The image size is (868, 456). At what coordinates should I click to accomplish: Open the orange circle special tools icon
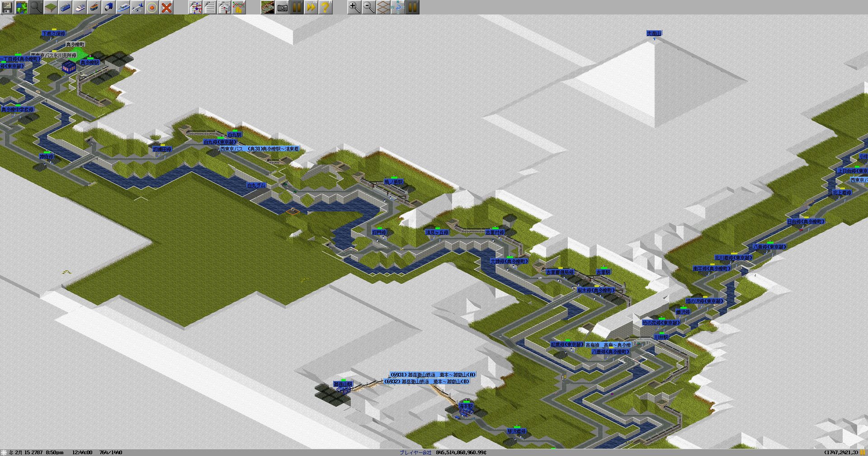tap(152, 7)
